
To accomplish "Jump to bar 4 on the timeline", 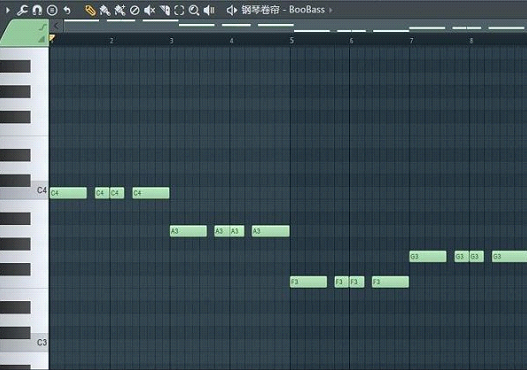I will pos(231,41).
